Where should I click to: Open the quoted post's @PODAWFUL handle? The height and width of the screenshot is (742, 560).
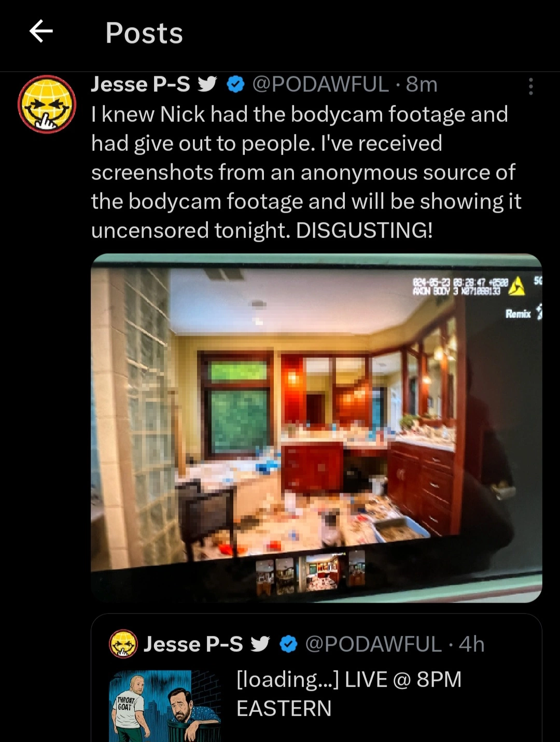(373, 644)
